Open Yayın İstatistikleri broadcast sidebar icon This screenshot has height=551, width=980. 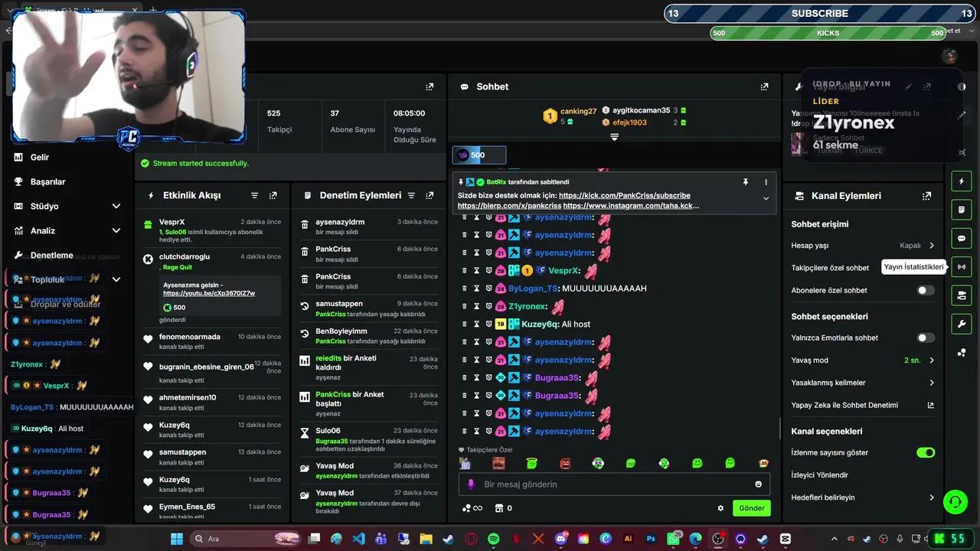[962, 267]
